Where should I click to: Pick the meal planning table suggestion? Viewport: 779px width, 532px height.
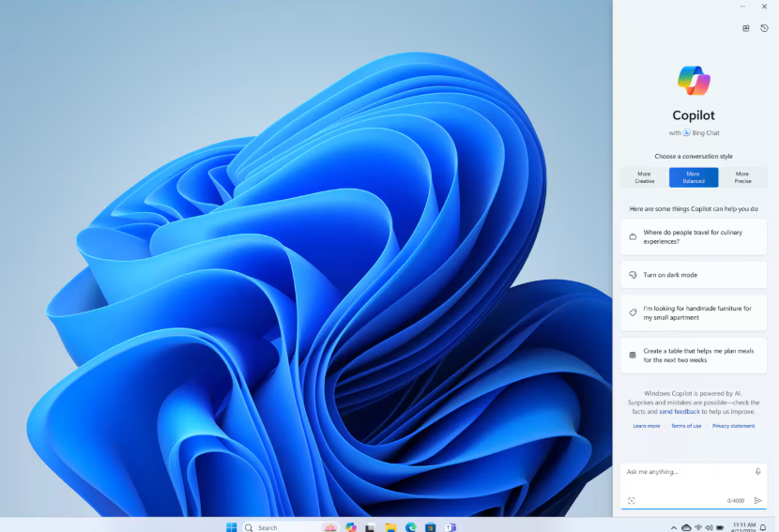tap(694, 355)
